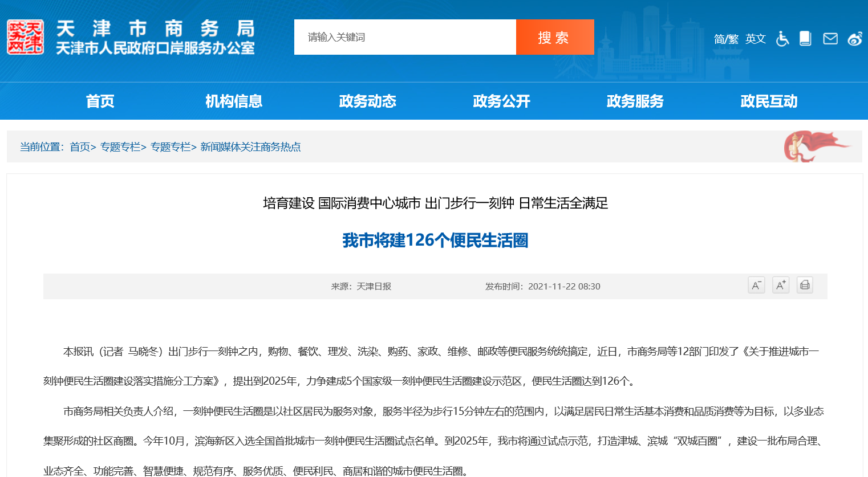Decrease article font size with A- icon

point(756,285)
